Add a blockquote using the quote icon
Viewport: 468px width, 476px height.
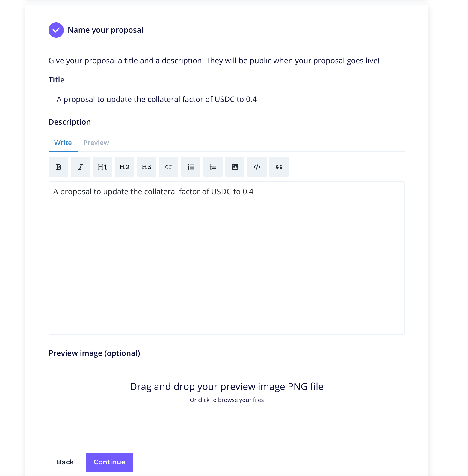(x=279, y=167)
